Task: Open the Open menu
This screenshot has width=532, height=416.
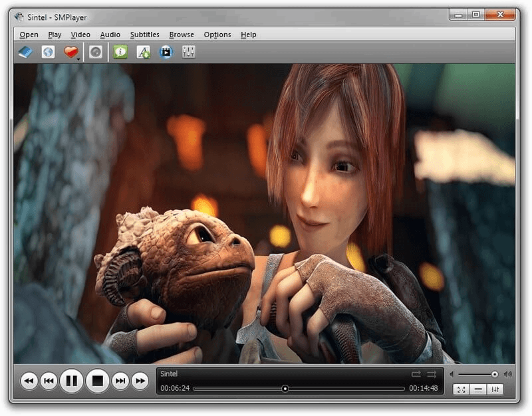Action: pos(29,35)
